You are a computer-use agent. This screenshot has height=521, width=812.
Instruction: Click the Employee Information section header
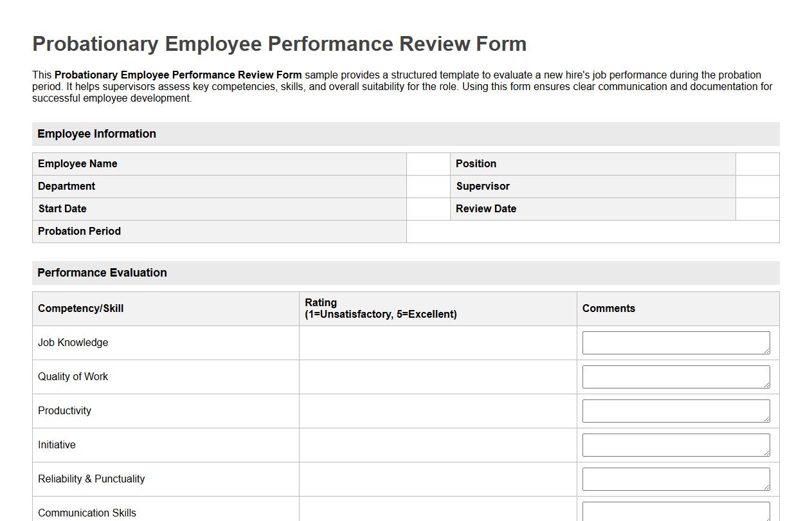point(96,134)
